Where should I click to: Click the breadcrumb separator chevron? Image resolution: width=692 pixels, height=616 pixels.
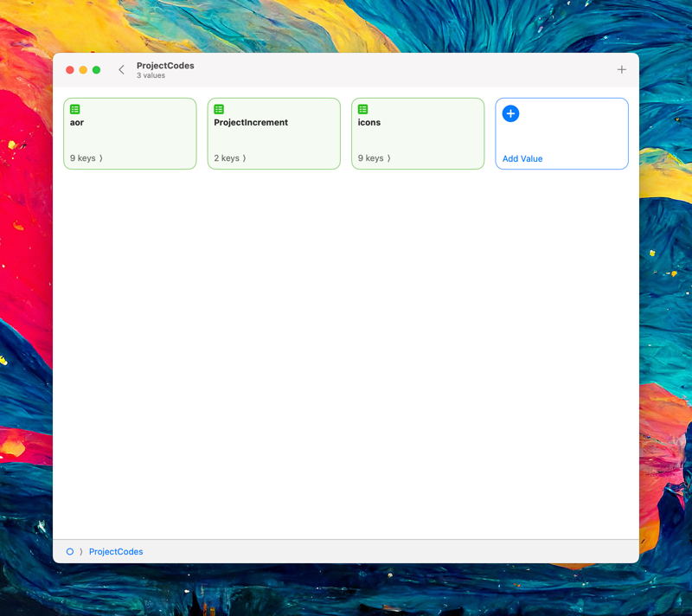(81, 552)
